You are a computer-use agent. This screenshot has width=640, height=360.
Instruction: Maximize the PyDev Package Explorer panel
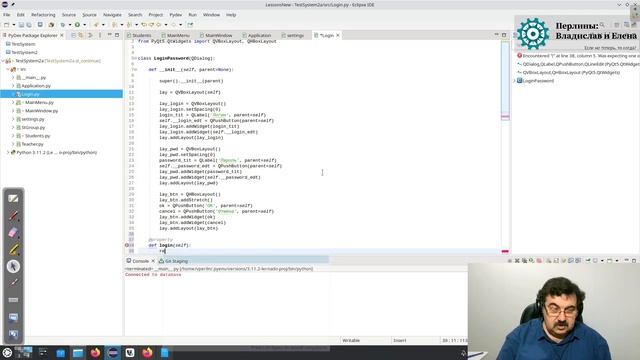tap(117, 35)
